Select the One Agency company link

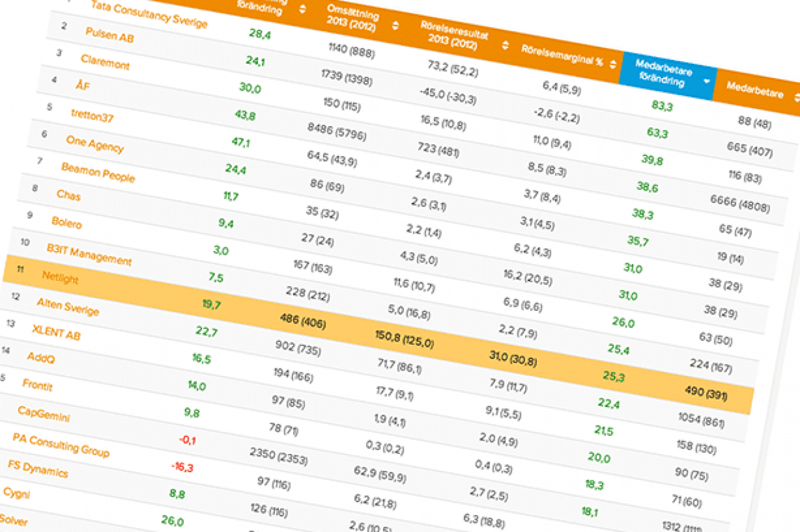tap(94, 144)
